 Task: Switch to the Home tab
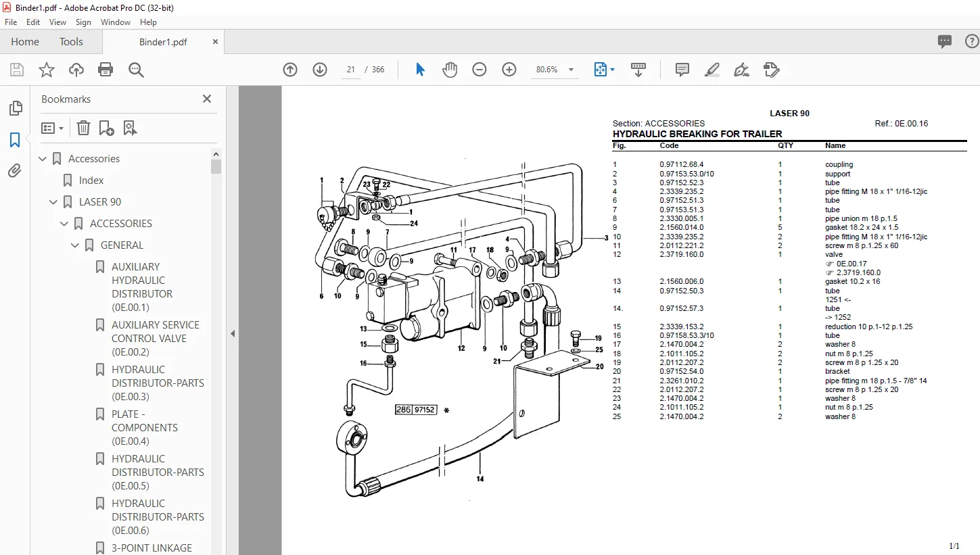point(25,42)
